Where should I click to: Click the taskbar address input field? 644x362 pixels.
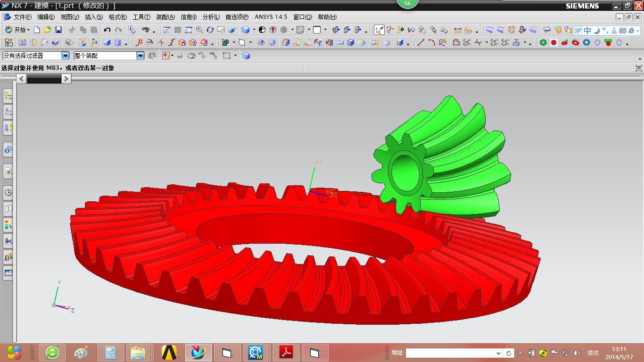[x=450, y=353]
